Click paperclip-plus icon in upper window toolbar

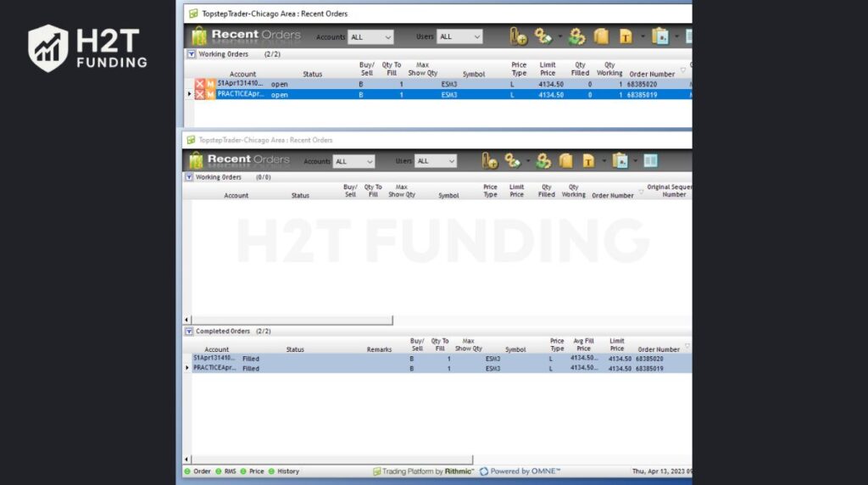(x=518, y=36)
